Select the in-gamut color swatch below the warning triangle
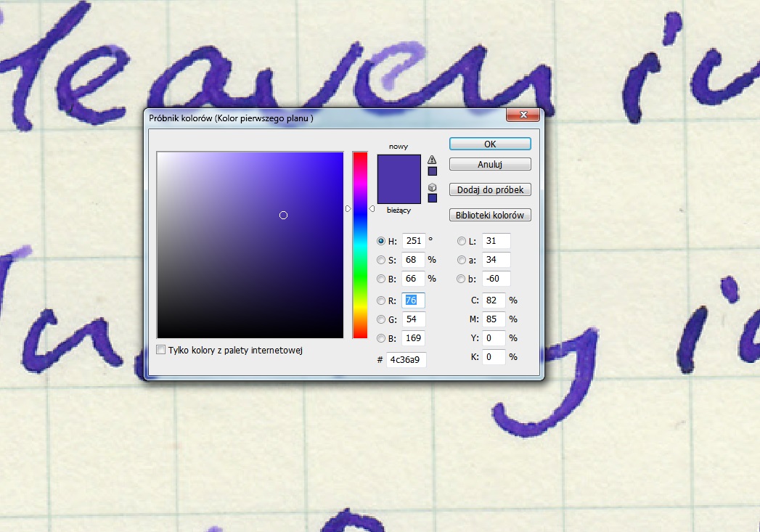 point(432,171)
